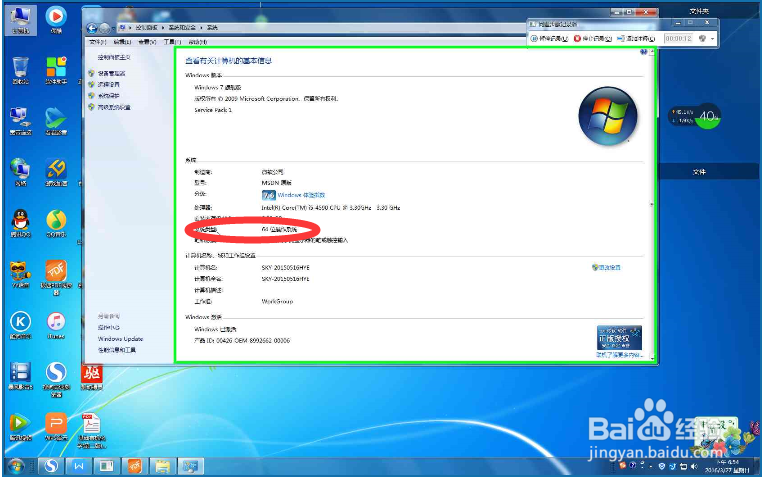Click the volume speaker tray icon
The width and height of the screenshot is (766, 480).
[694, 466]
